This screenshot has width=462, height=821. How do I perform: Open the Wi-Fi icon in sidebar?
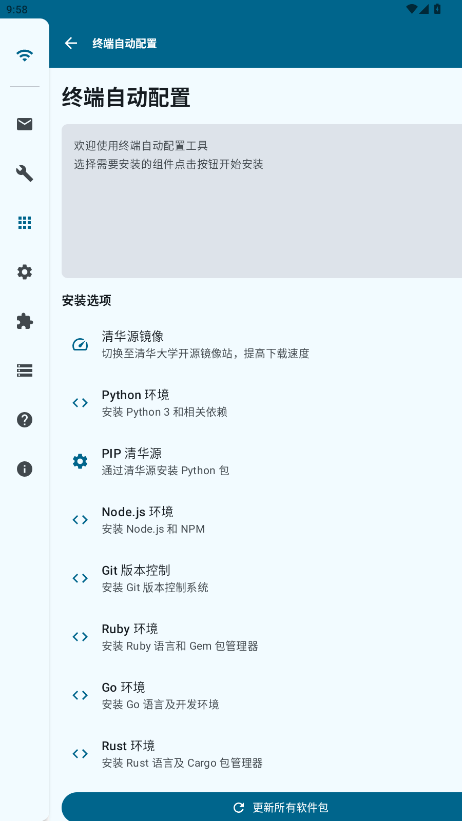click(x=25, y=55)
